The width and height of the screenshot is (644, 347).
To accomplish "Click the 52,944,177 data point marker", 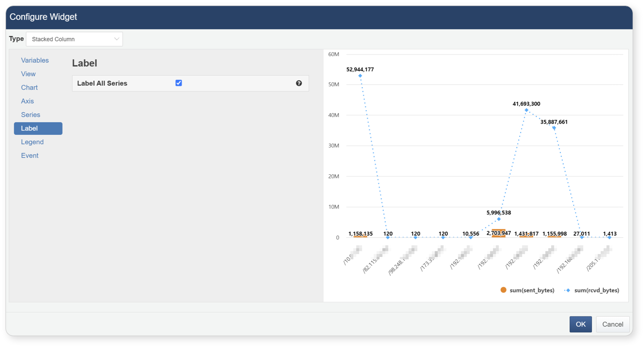I will pos(360,76).
